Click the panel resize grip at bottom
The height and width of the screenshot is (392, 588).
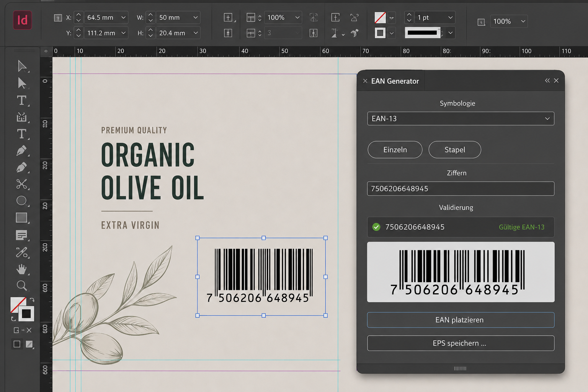pos(460,369)
